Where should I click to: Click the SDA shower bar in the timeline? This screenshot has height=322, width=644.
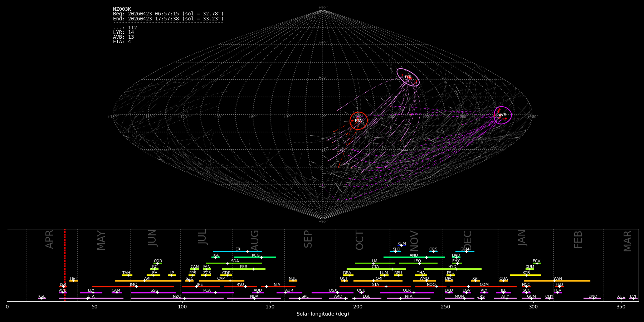pyautogui.click(x=234, y=263)
